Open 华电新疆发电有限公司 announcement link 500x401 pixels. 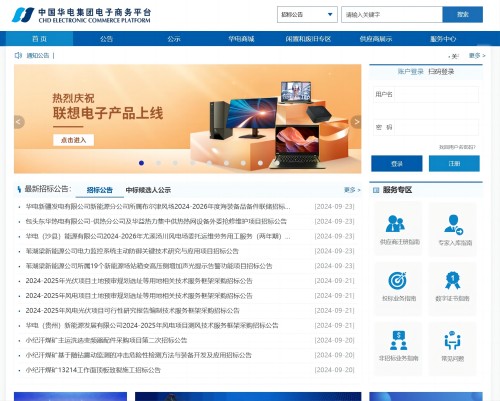tap(158, 207)
